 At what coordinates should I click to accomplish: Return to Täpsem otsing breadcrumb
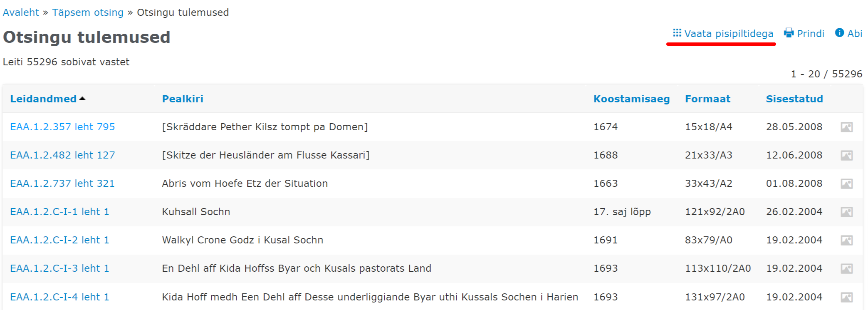tap(88, 12)
